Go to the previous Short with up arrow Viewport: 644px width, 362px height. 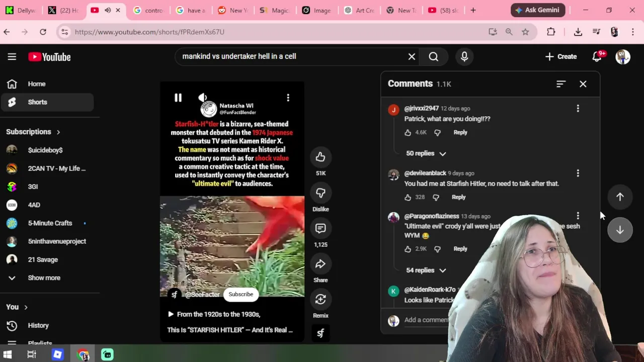point(620,197)
